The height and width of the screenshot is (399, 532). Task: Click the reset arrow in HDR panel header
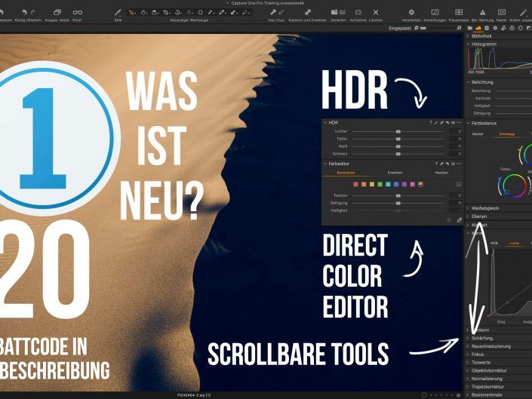pyautogui.click(x=447, y=122)
